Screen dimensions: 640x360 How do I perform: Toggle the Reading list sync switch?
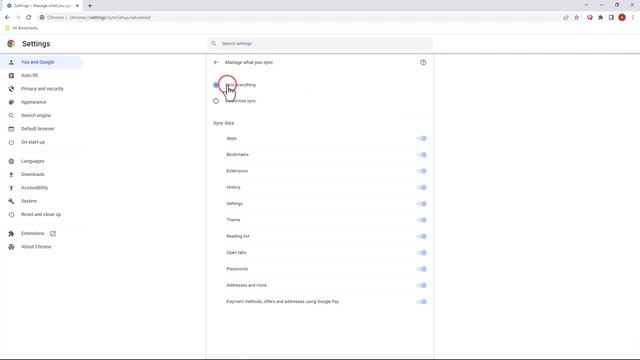tap(422, 236)
